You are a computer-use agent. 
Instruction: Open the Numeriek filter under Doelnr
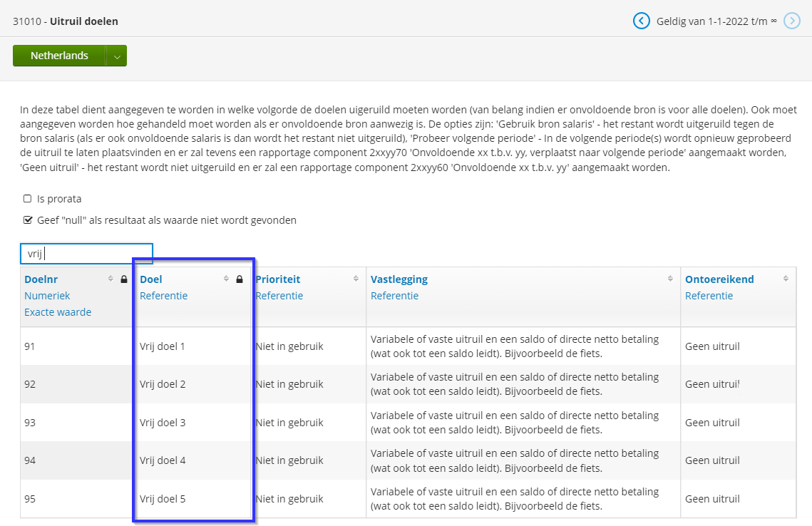point(47,295)
